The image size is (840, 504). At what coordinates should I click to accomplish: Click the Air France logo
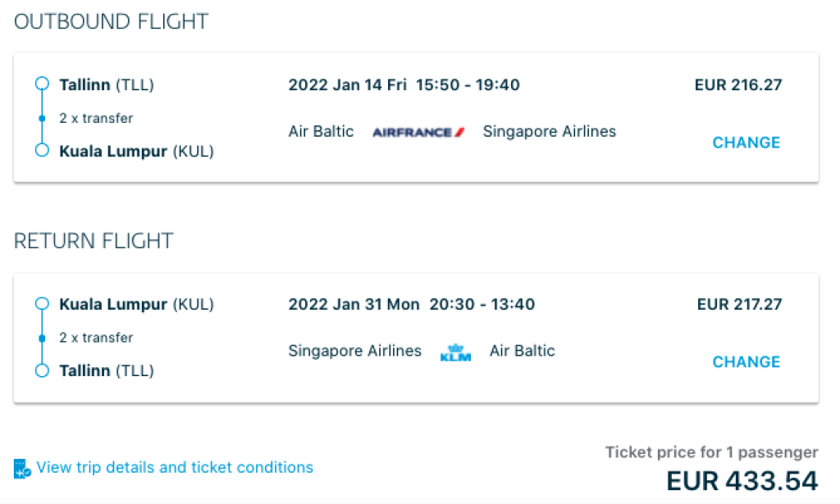(418, 132)
